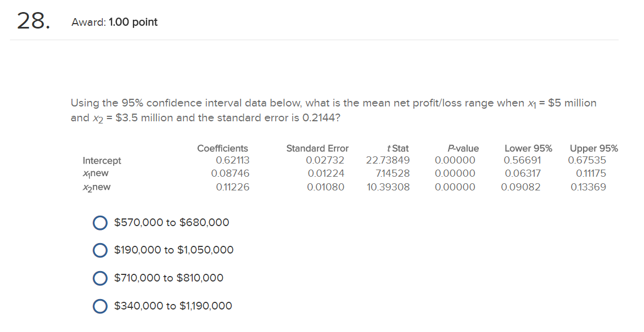Click the question number 28
Screen dimensions: 644x332
(33, 21)
